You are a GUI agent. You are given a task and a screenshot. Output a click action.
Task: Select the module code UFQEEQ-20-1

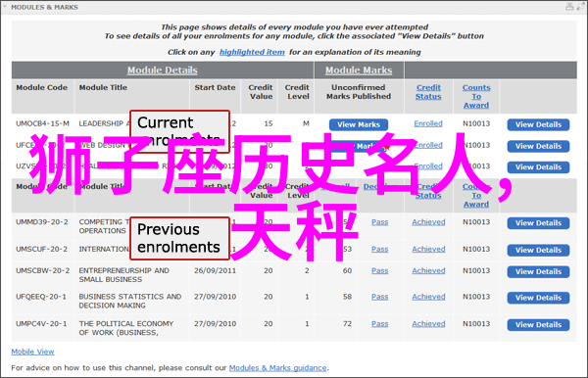41,297
